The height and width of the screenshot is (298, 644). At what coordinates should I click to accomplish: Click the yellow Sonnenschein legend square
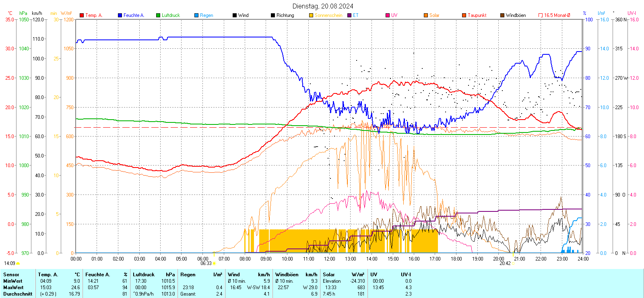pyautogui.click(x=311, y=15)
